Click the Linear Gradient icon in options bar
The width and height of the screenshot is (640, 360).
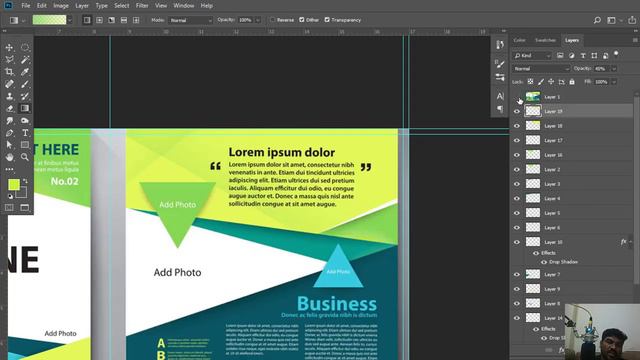(87, 20)
